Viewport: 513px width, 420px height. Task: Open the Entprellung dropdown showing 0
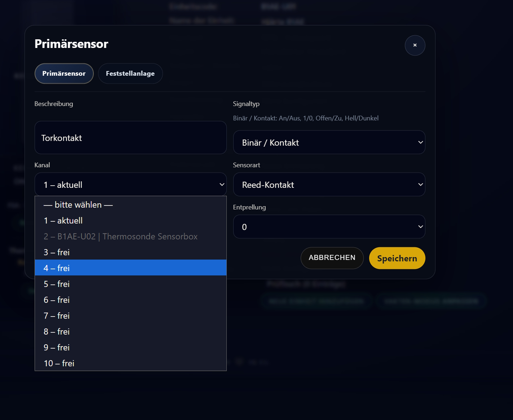(329, 227)
